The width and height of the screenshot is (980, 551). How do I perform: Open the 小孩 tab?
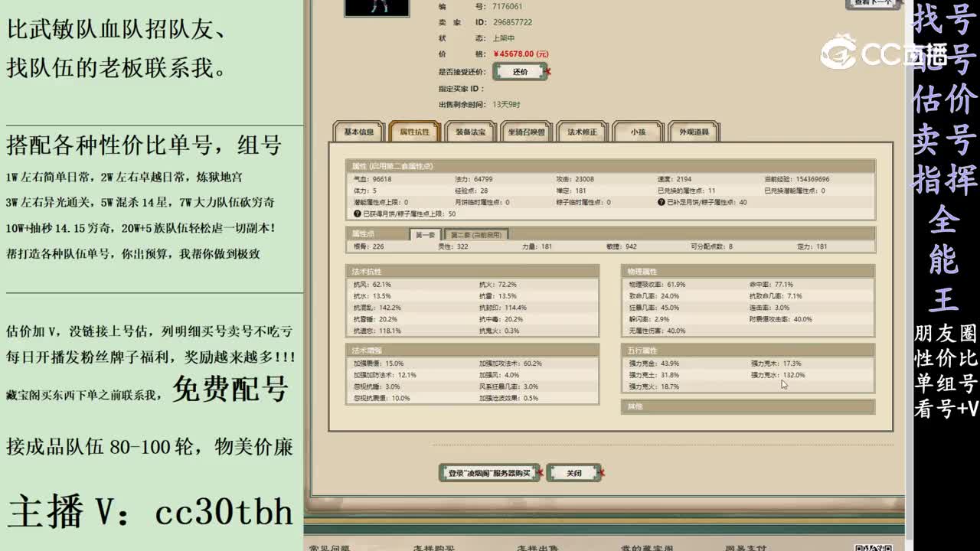[638, 132]
